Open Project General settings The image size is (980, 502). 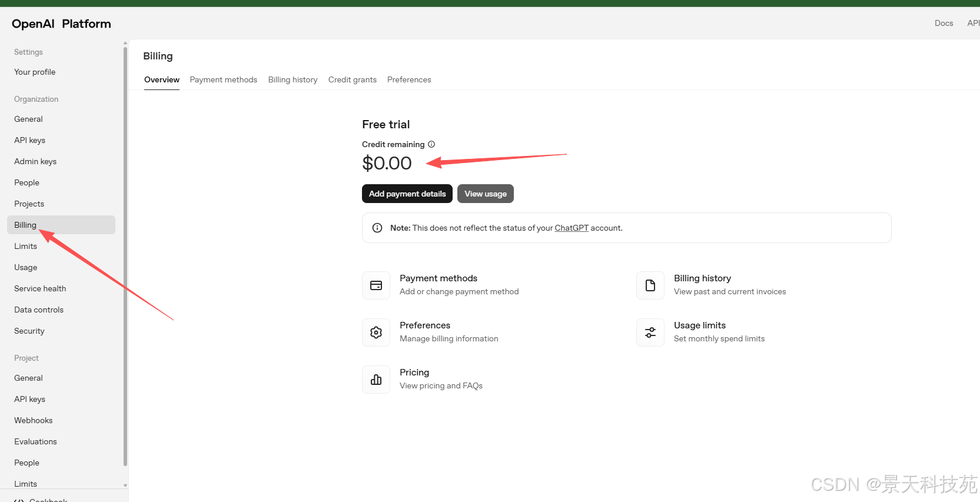61,378
